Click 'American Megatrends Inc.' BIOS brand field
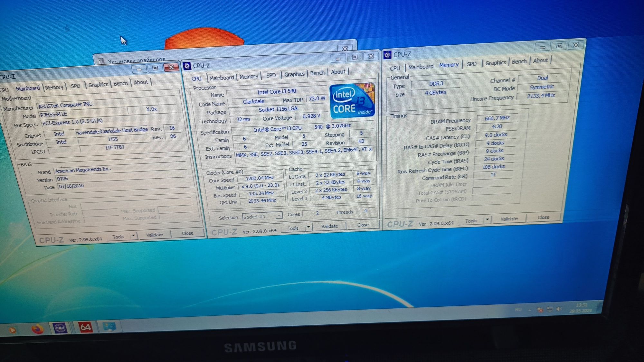The width and height of the screenshot is (644, 362). click(120, 168)
